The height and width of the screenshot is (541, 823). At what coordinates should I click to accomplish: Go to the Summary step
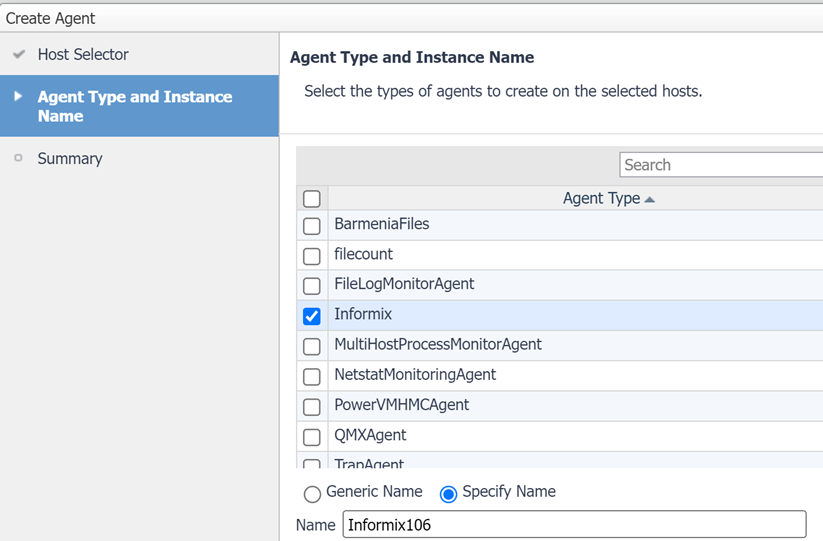tap(70, 159)
